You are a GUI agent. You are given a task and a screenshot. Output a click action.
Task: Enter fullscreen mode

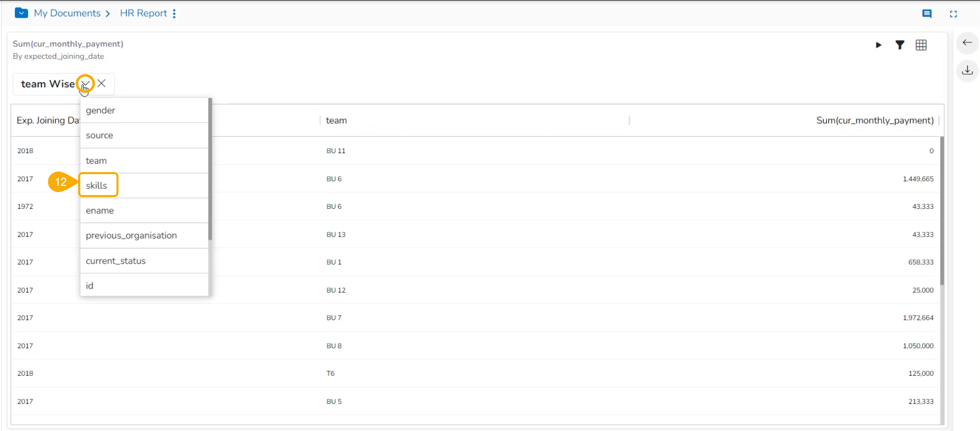[953, 14]
